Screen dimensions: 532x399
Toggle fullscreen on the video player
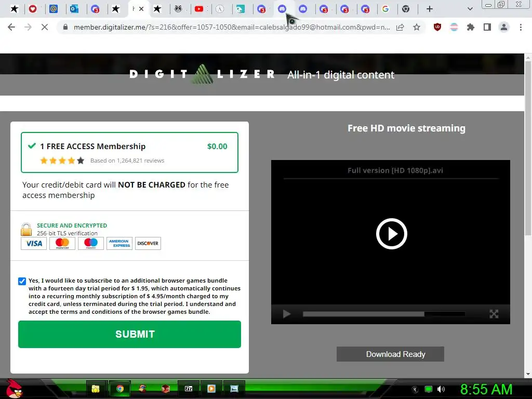coord(494,314)
